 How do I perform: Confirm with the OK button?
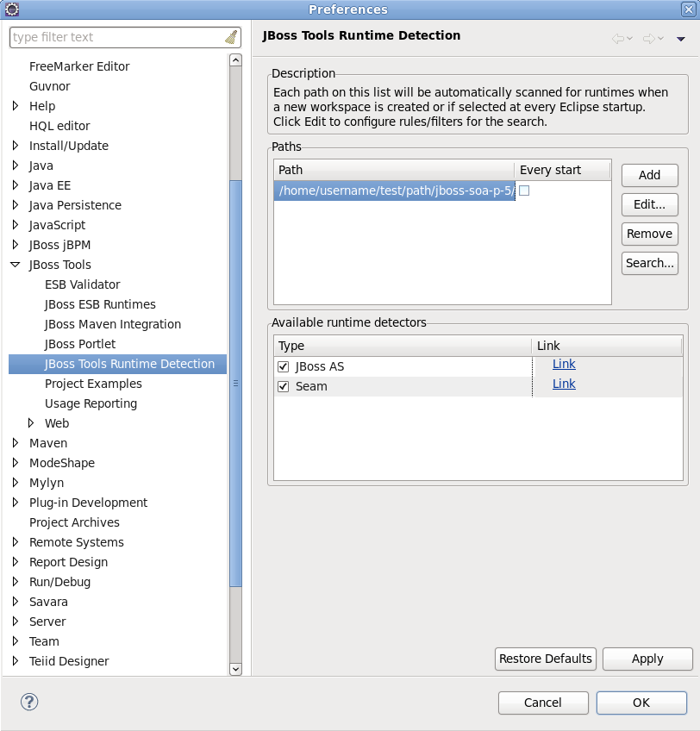tap(641, 703)
